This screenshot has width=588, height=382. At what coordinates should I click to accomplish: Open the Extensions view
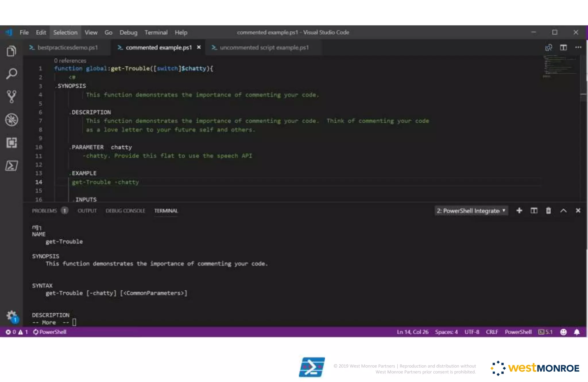pos(11,143)
